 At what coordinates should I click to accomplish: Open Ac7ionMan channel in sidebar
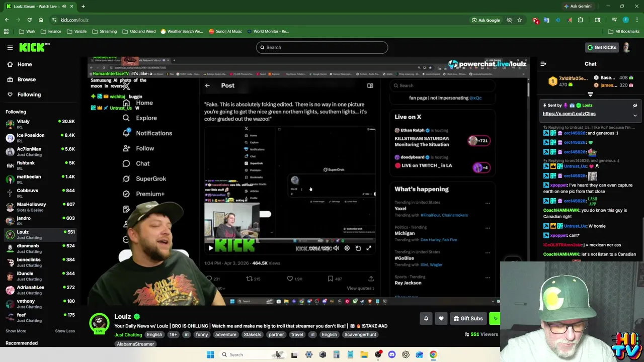click(40, 151)
